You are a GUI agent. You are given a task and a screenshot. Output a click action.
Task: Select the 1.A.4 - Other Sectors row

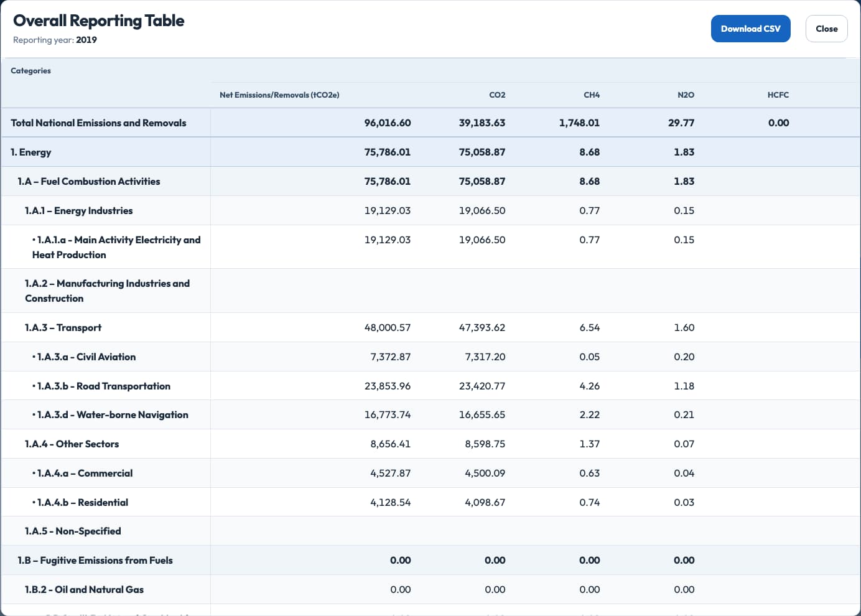[x=430, y=444]
